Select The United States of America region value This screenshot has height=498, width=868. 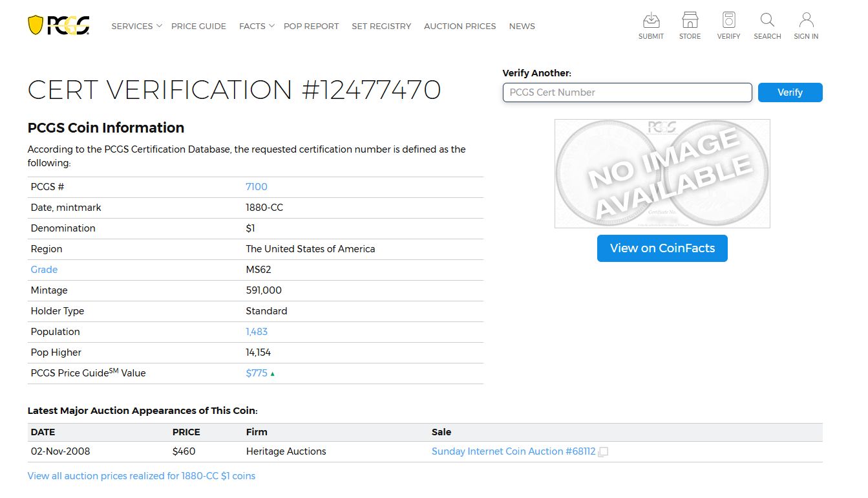(310, 249)
